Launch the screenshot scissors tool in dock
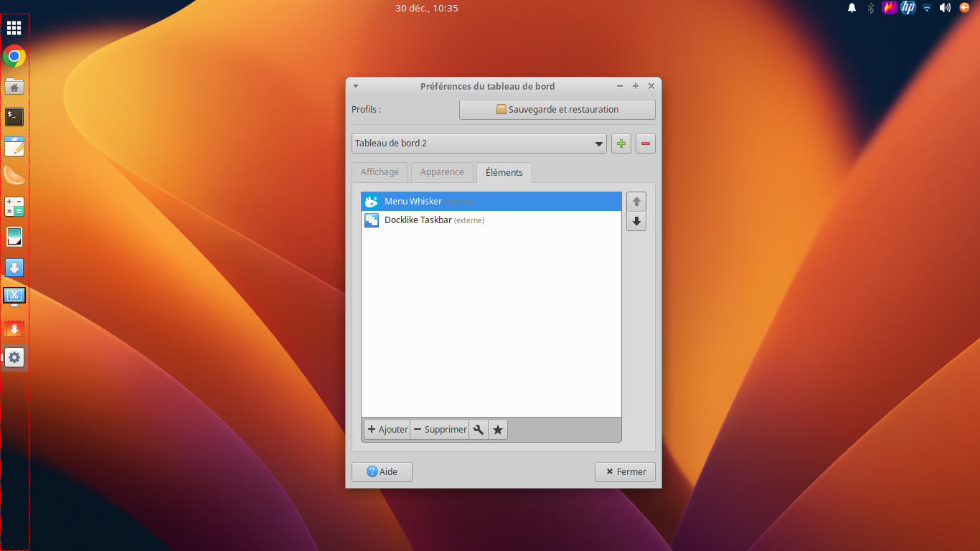Image resolution: width=980 pixels, height=551 pixels. pyautogui.click(x=14, y=296)
